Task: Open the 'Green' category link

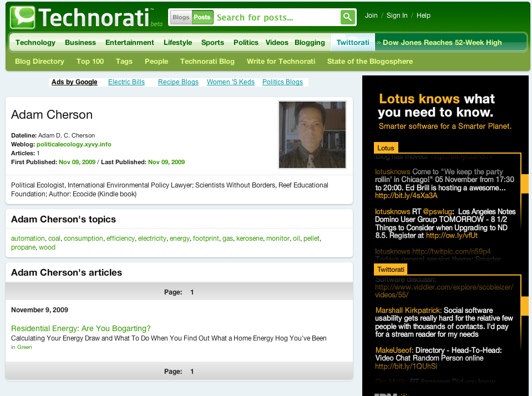Action: 24,347
